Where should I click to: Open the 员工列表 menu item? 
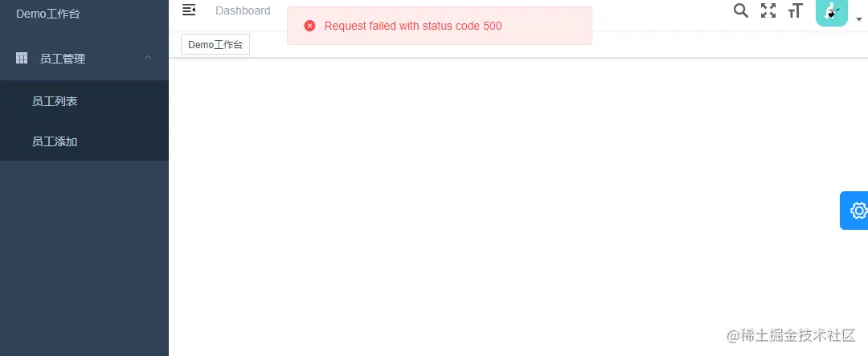coord(84,101)
